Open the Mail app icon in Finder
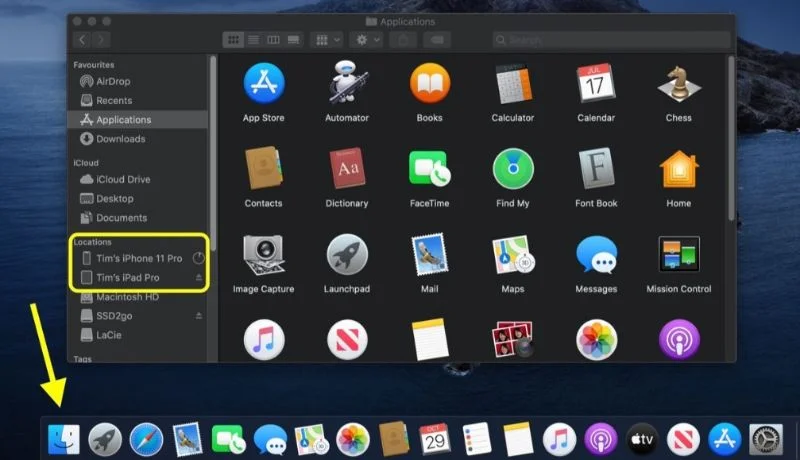The image size is (800, 460). pos(430,254)
